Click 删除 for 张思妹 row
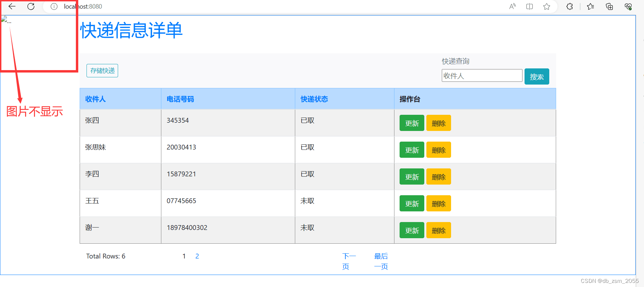The height and width of the screenshot is (287, 644). tap(439, 150)
